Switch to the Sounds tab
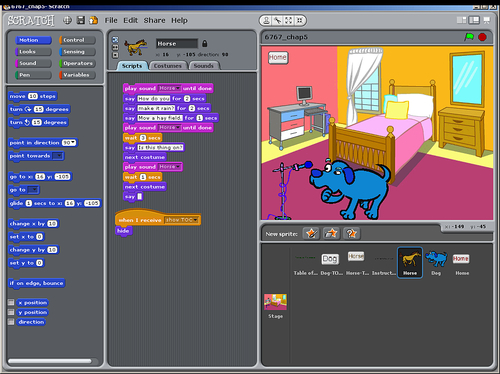Screen dimensions: 500x374 (x=204, y=66)
